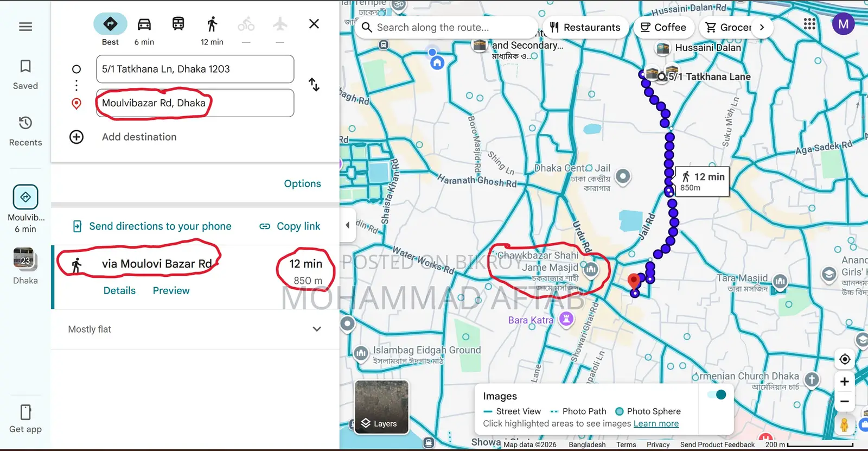Edit destination Moulvibazar Rd field

pyautogui.click(x=195, y=103)
